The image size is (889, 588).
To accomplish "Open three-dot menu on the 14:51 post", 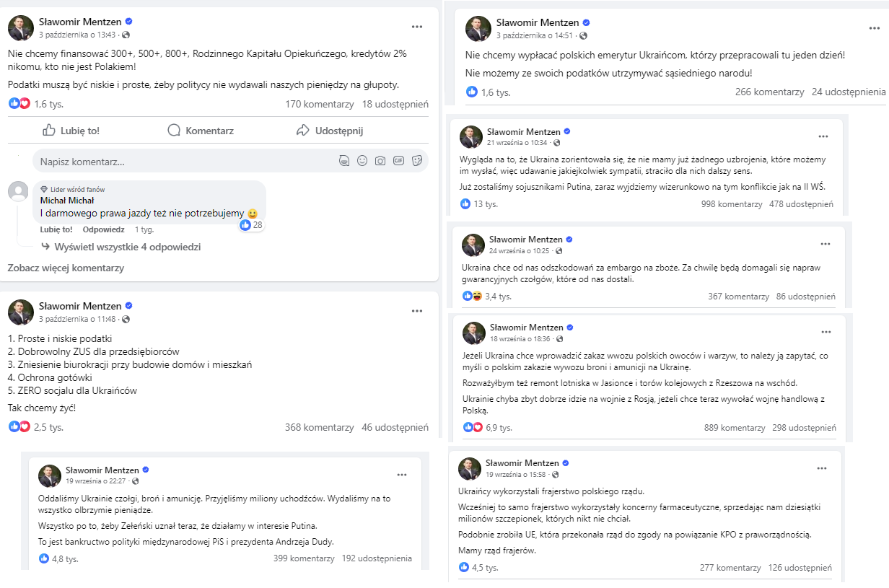I will point(874,27).
